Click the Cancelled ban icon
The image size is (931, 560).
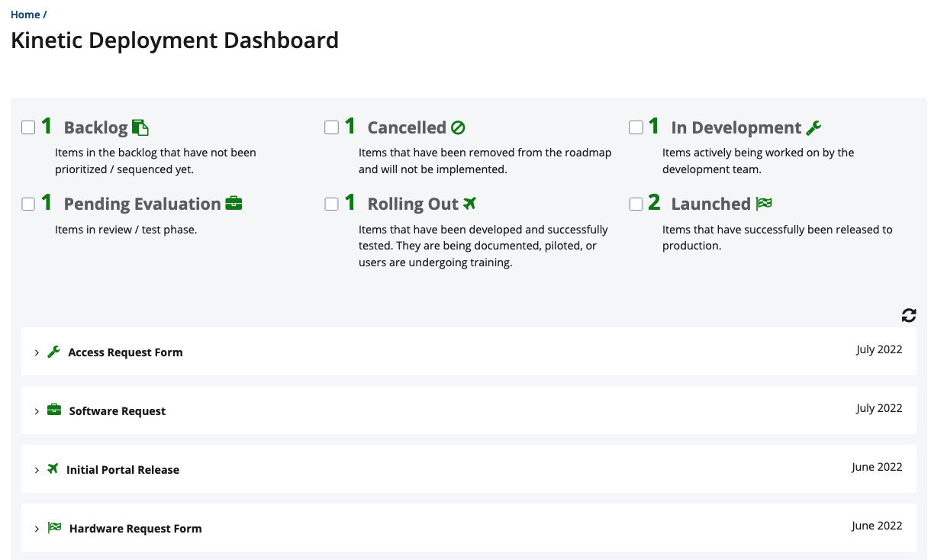458,127
